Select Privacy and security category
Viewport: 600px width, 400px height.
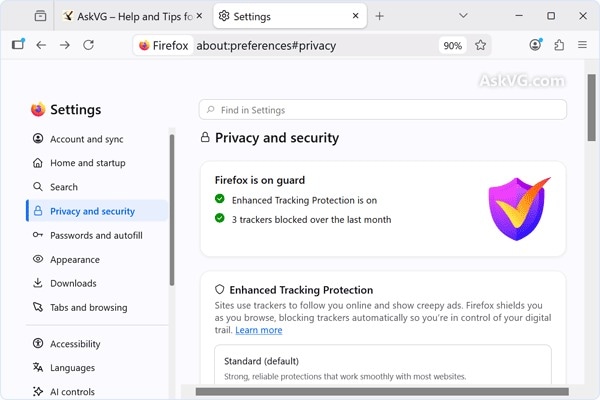click(97, 211)
